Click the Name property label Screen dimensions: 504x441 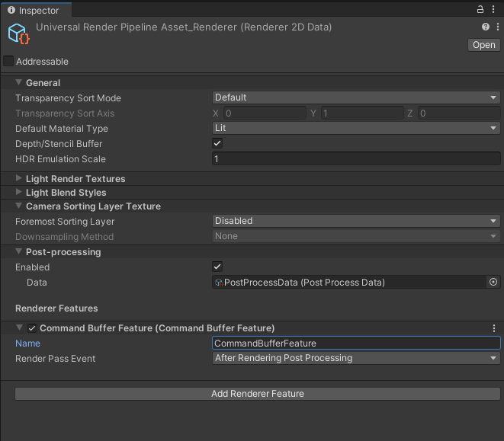coord(27,344)
